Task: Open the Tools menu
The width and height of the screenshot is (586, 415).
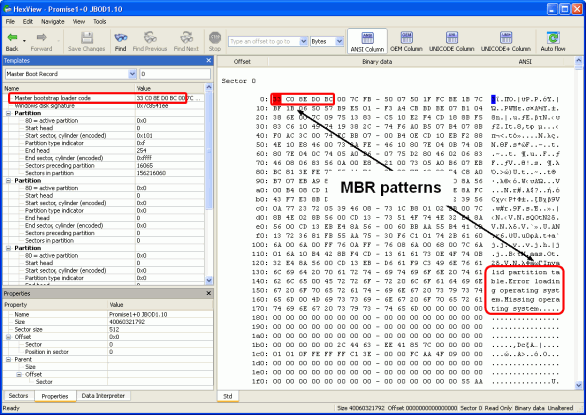Action: 99,22
